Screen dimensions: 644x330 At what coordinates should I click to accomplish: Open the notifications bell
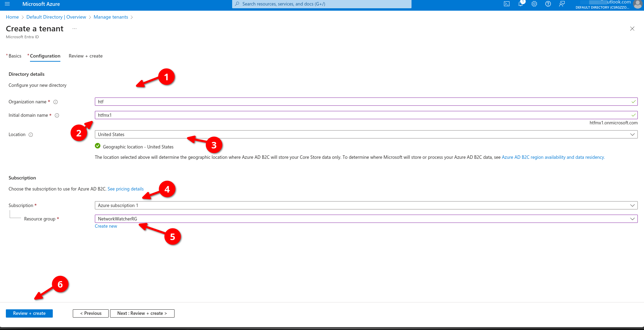point(521,4)
